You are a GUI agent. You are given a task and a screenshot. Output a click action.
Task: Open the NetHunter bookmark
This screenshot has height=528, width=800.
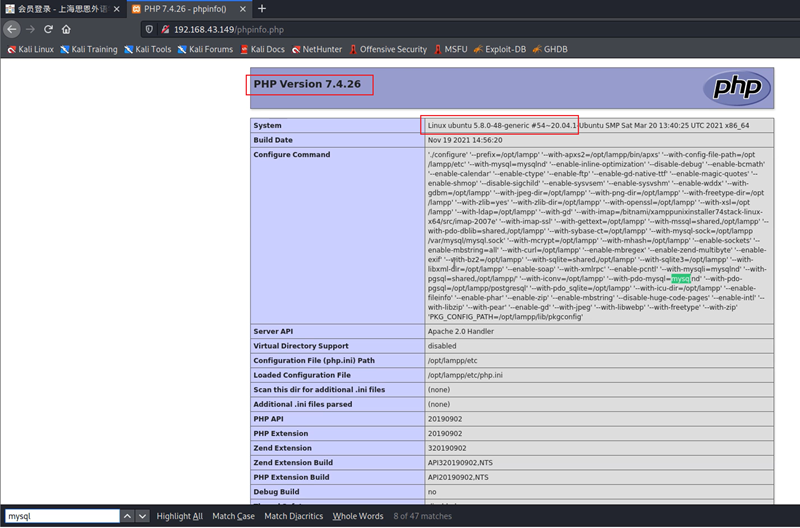point(317,49)
